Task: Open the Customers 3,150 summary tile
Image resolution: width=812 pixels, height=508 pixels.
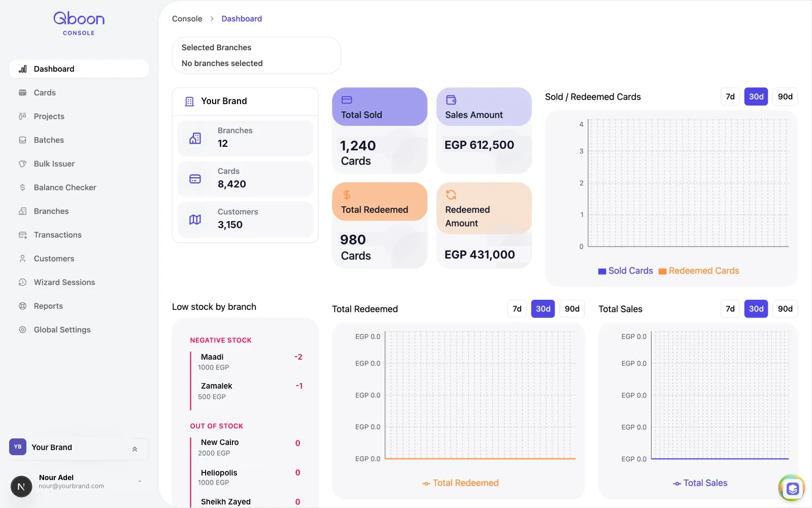Action: pyautogui.click(x=245, y=219)
